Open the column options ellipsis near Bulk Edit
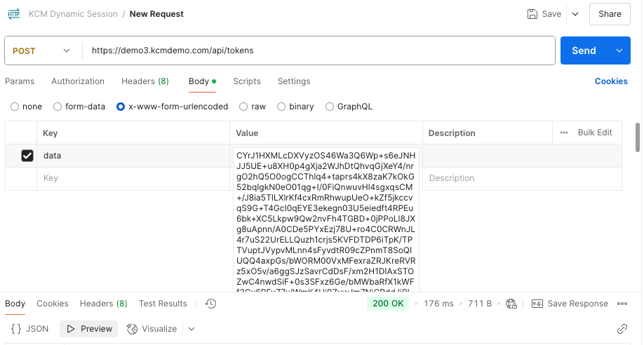 tap(564, 133)
